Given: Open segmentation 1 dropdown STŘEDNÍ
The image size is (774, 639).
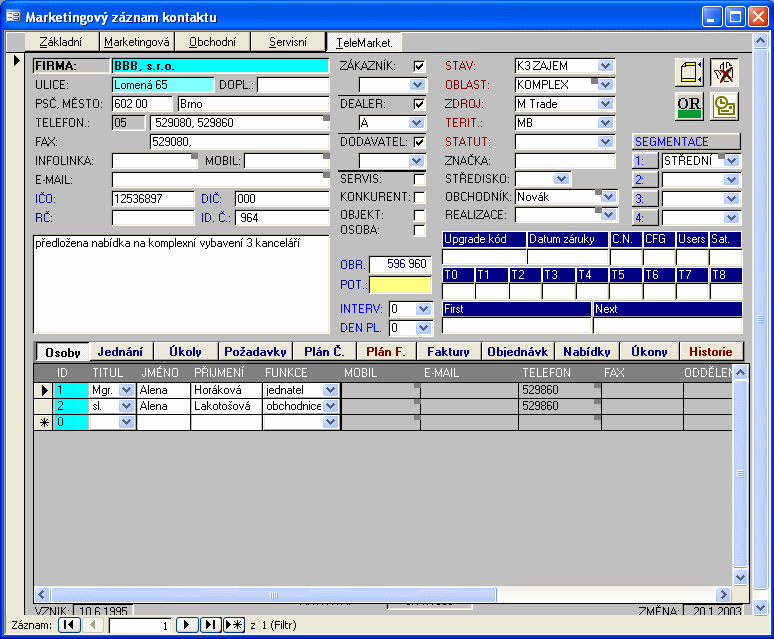Looking at the screenshot, I should [x=732, y=161].
